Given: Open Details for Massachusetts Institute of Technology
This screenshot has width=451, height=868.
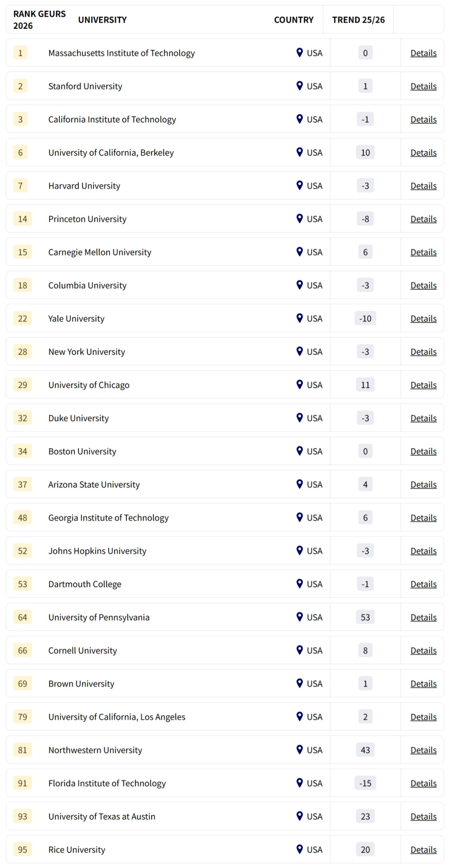Looking at the screenshot, I should click(423, 53).
